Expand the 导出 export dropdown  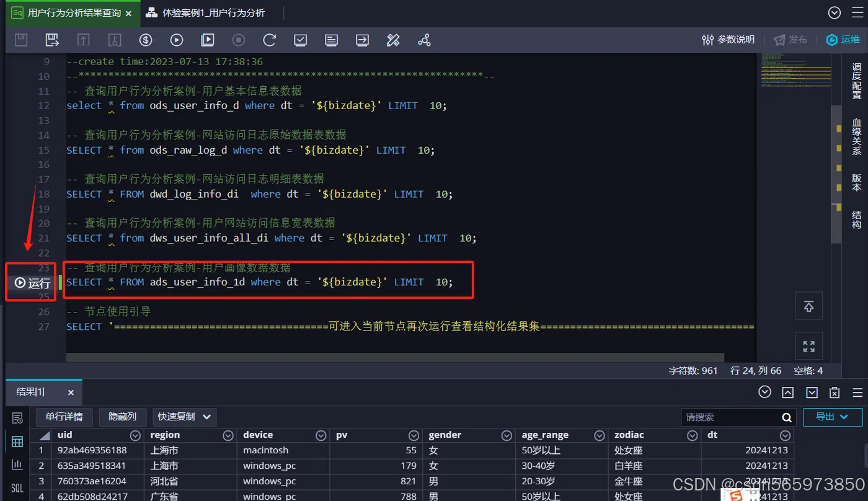click(832, 417)
